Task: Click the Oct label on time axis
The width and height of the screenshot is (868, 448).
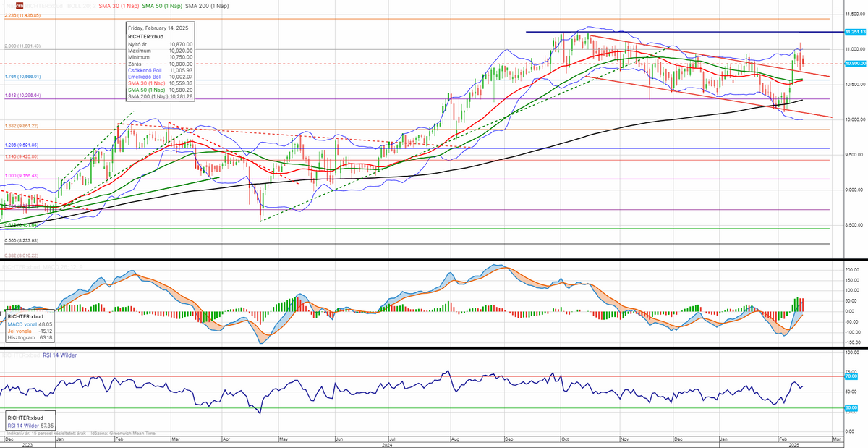Action: 565,439
